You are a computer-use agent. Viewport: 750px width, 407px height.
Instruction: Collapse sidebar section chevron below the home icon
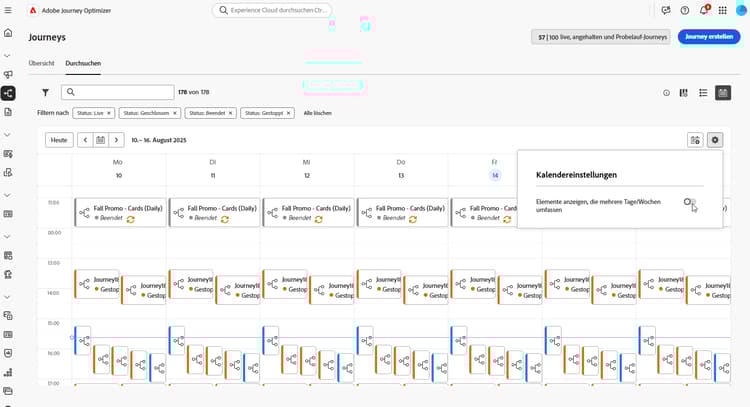(7, 55)
